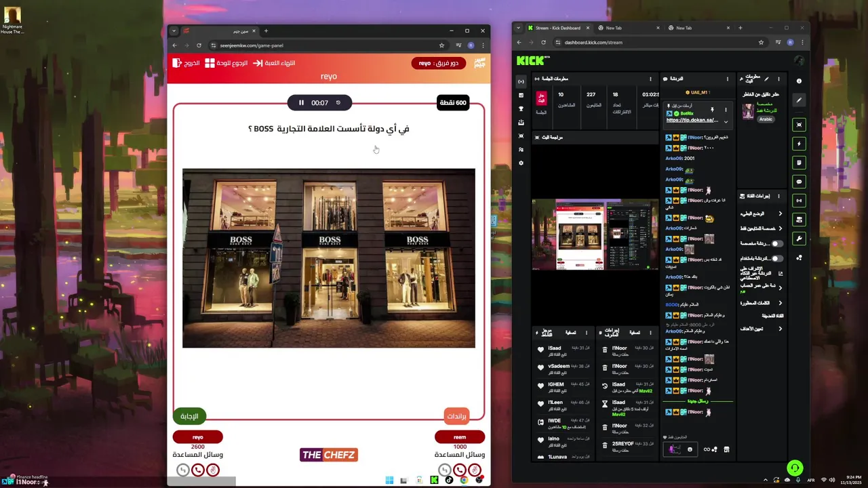Image resolution: width=868 pixels, height=488 pixels.
Task: Open the settings gear in the Kick left sidebar
Action: [521, 163]
